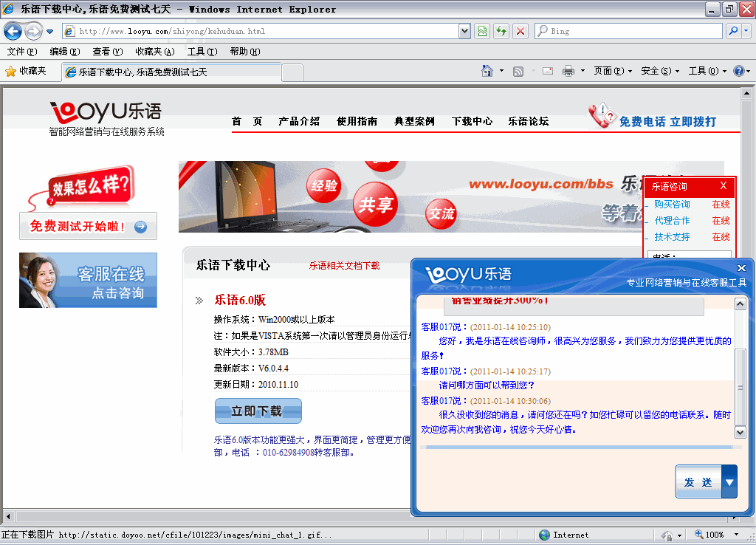Open 产品介绍 navigation link
The image size is (756, 545).
[299, 122]
